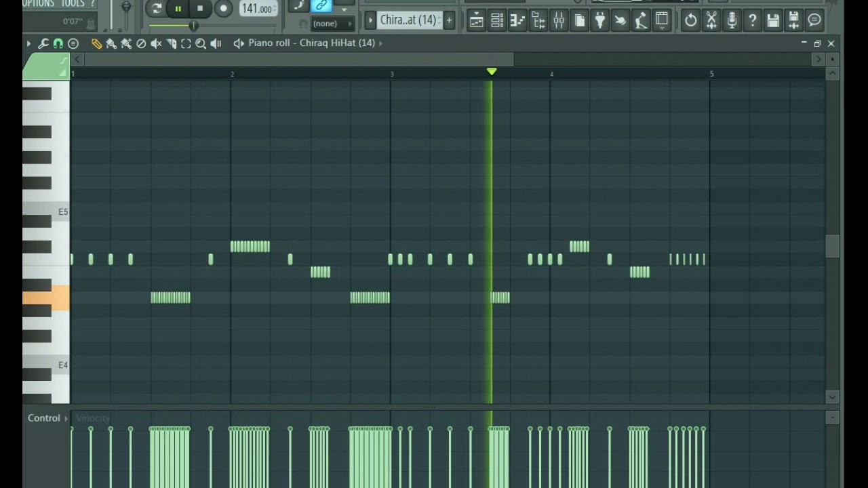Open help question mark icon

(752, 20)
